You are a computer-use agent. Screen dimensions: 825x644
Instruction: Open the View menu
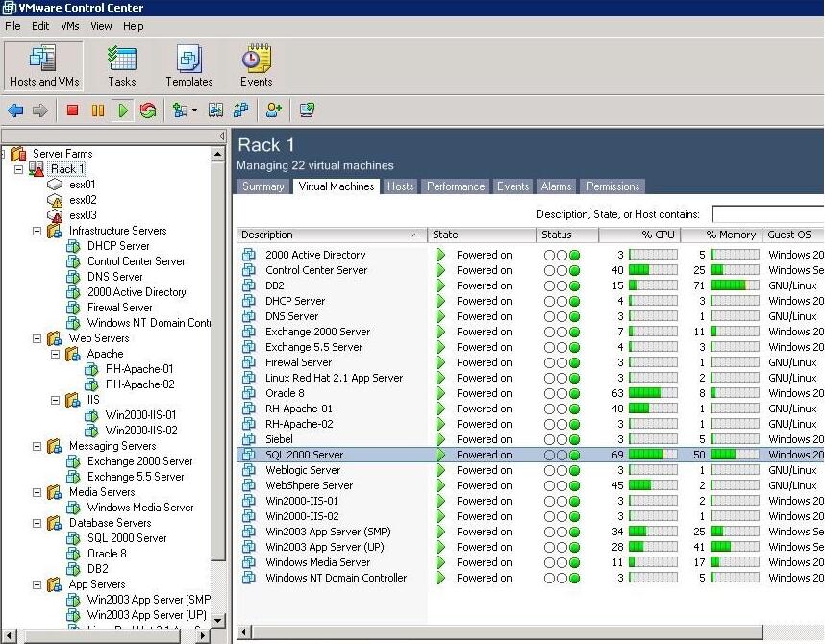click(x=101, y=26)
